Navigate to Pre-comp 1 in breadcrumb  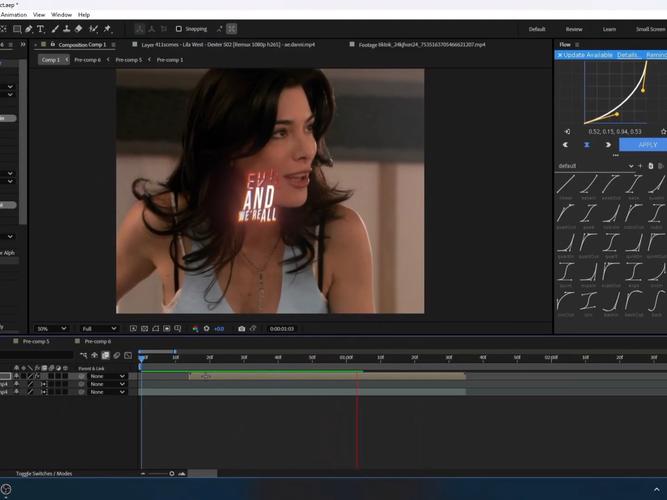click(x=170, y=60)
